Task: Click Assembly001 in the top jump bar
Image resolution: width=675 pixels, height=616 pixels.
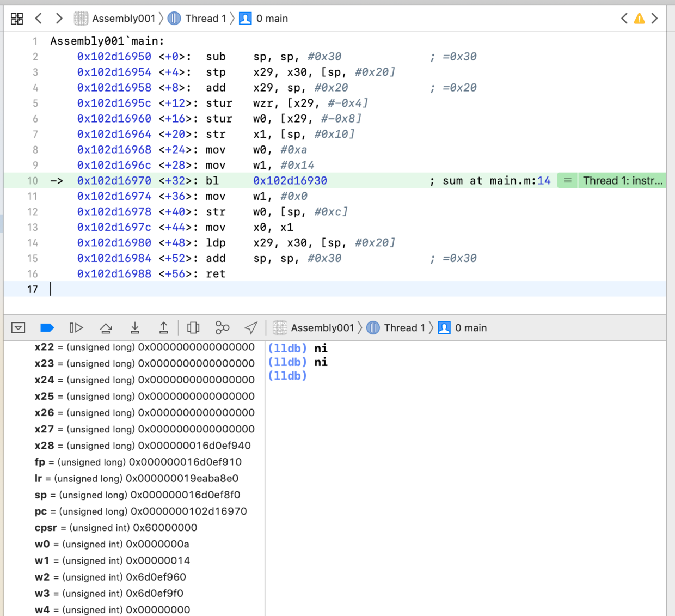Action: (x=115, y=19)
